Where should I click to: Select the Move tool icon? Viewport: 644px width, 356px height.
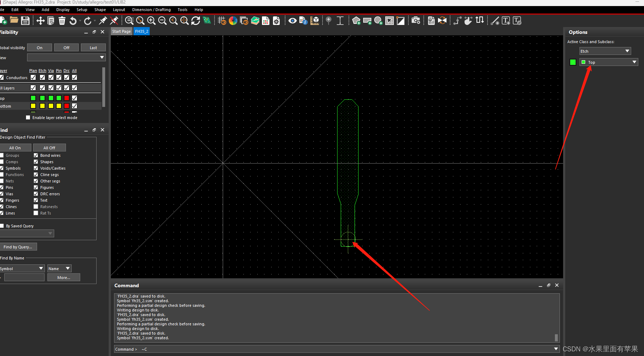pos(40,21)
